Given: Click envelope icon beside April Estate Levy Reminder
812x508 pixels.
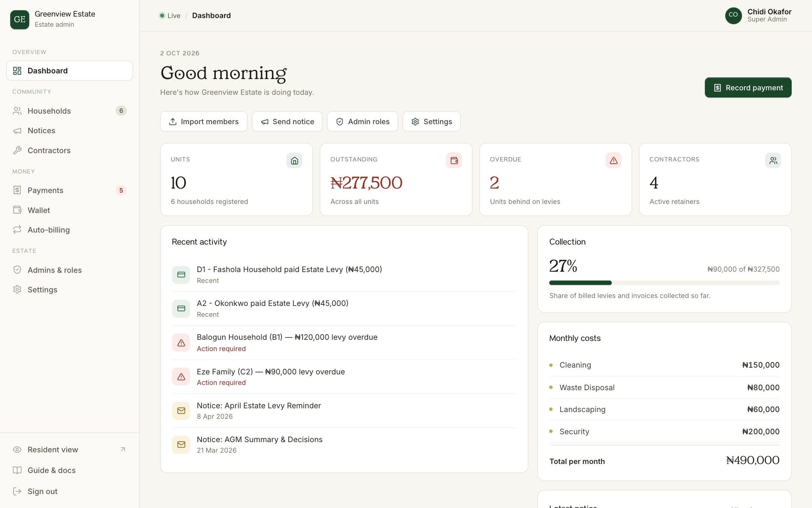Looking at the screenshot, I should pos(181,411).
